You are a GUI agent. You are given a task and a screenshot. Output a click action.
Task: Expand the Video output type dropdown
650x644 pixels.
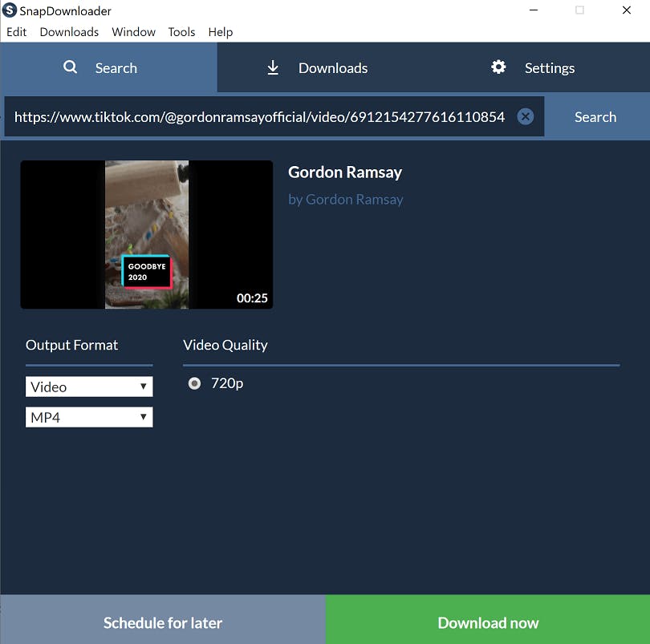point(89,387)
